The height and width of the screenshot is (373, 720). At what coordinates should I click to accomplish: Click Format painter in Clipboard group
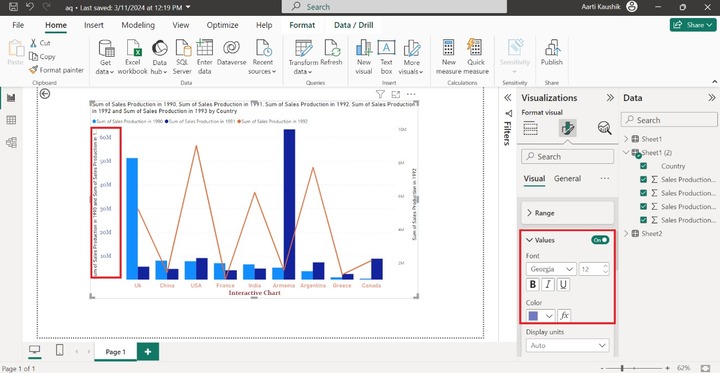click(56, 70)
